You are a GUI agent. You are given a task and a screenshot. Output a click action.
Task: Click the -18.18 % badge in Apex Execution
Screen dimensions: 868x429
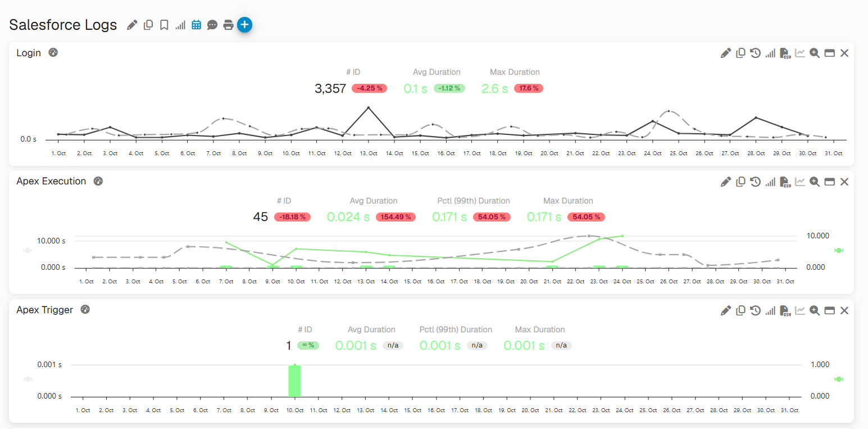click(x=292, y=217)
